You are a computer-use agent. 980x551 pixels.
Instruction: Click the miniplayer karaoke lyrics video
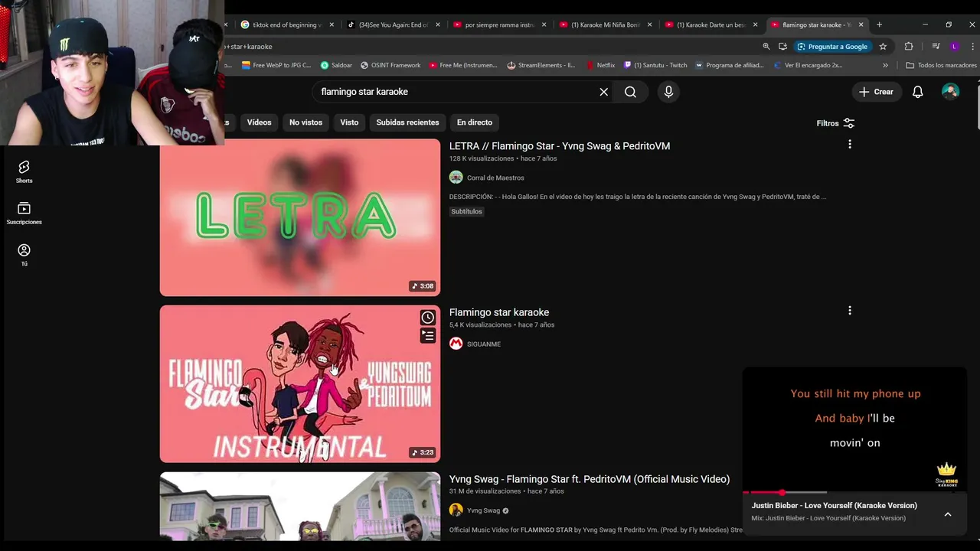point(854,429)
